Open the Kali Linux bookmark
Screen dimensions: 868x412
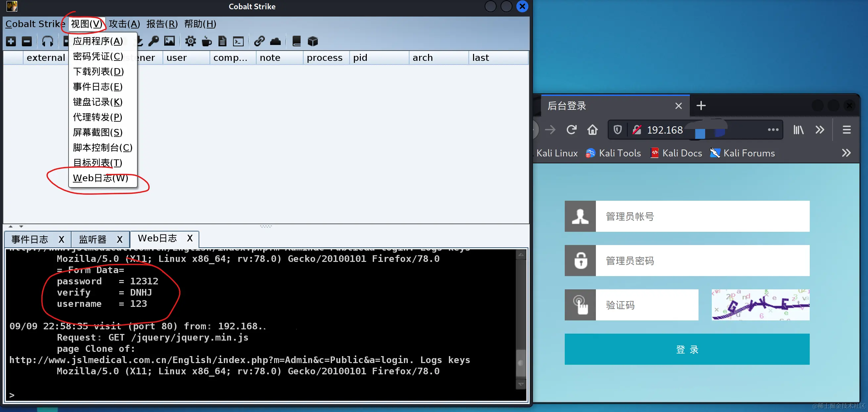[557, 153]
